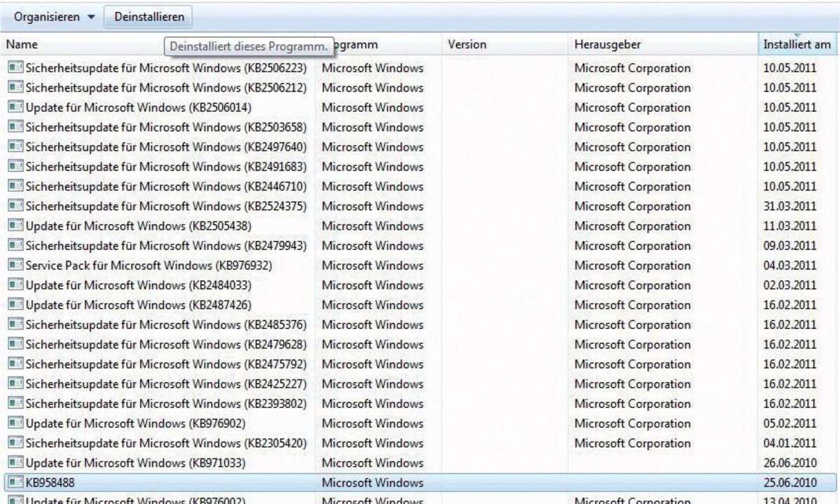840x504 pixels.
Task: Click the icon of update KB2479943
Action: click(x=15, y=245)
